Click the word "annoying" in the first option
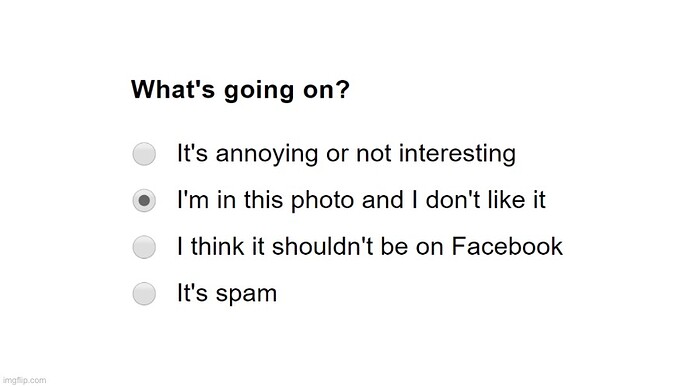Screen dimensions: 690x387 coord(267,155)
